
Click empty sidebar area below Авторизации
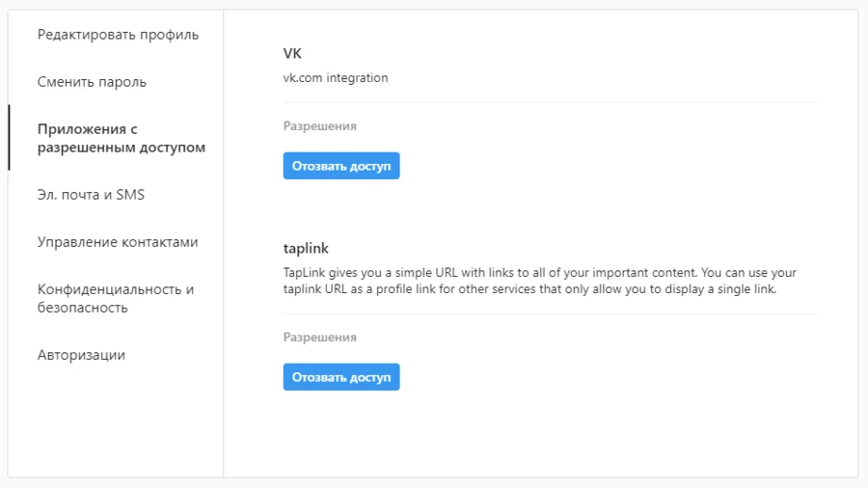[x=116, y=424]
